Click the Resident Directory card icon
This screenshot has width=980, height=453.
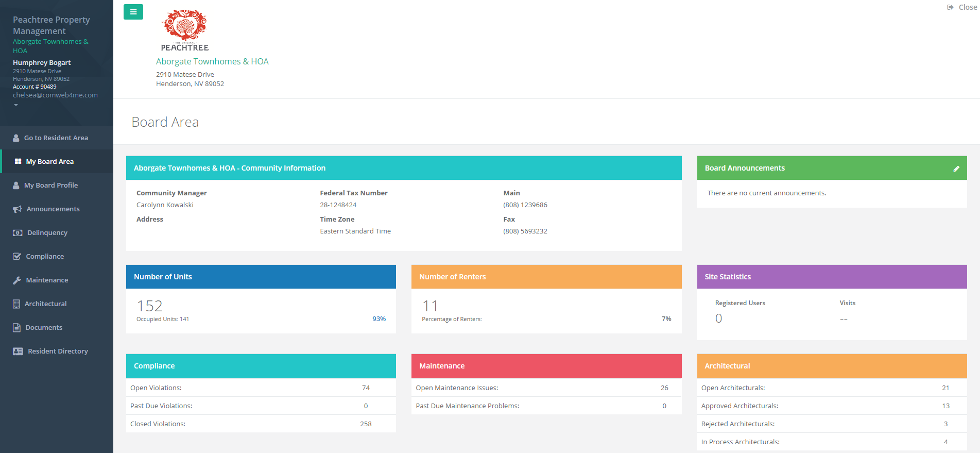pyautogui.click(x=18, y=351)
